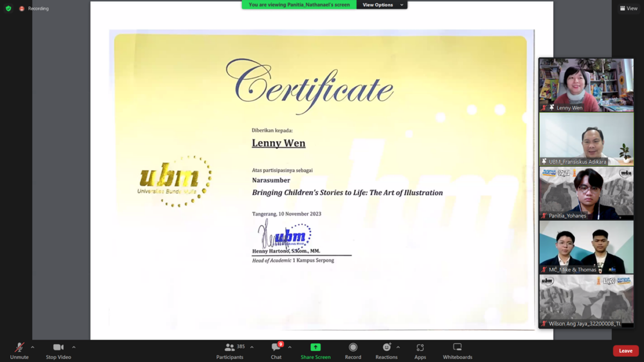Select MC_Mike & Thomas video thumbnail
644x362 pixels.
click(x=586, y=247)
